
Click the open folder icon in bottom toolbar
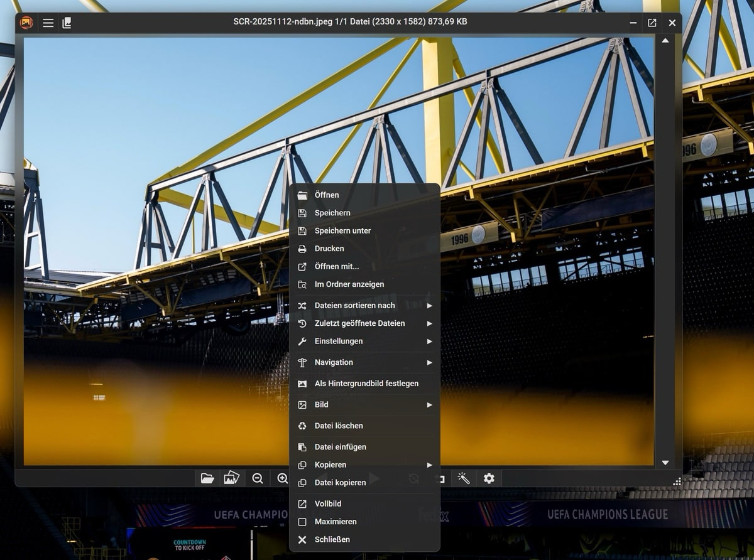(207, 478)
